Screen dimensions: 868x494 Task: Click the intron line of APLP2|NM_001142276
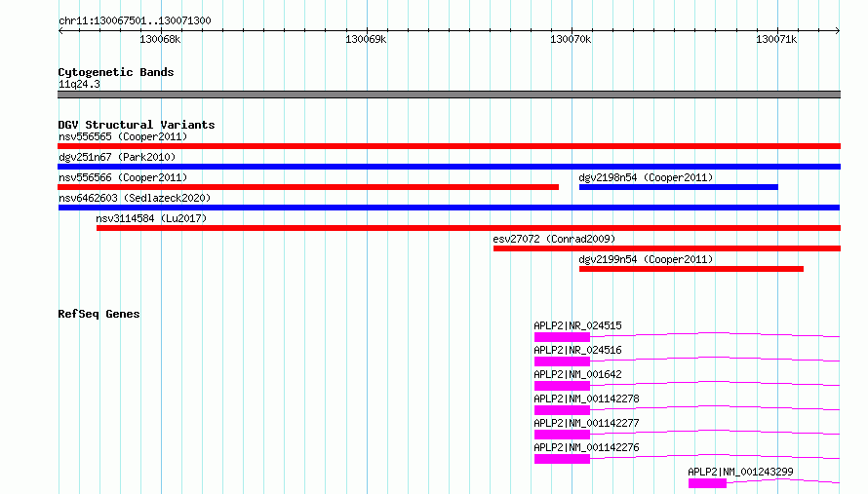click(715, 454)
